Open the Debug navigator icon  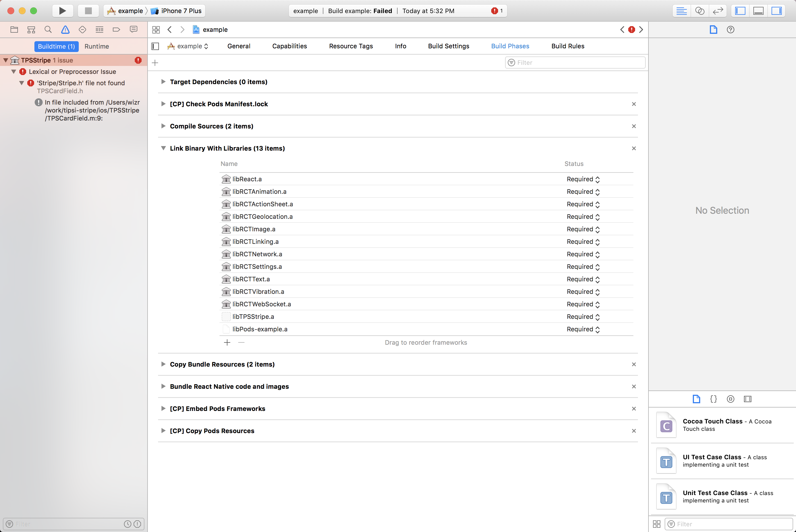coord(100,30)
